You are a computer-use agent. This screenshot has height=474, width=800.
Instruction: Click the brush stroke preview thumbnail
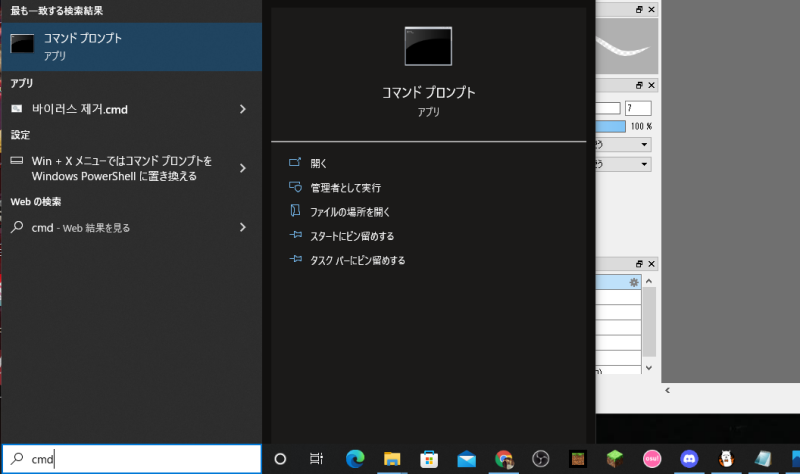tap(627, 46)
